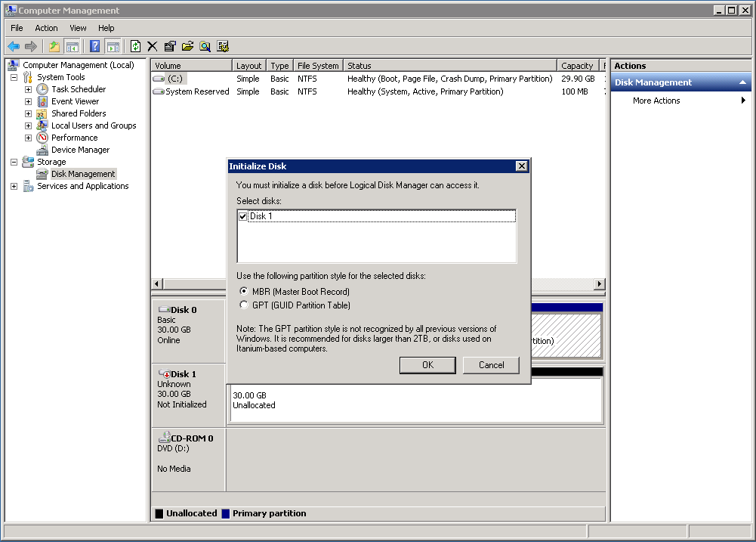Image resolution: width=756 pixels, height=542 pixels.
Task: Uncheck the Disk 1 checkbox
Action: tap(243, 216)
